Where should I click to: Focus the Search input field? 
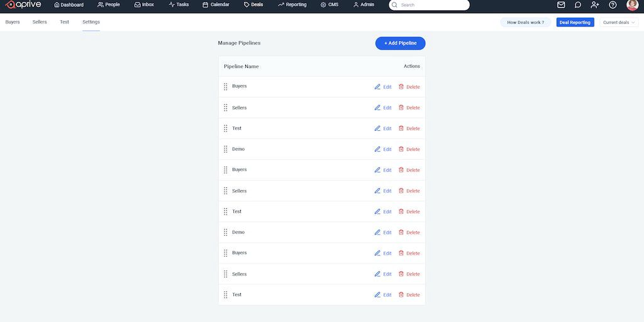(433, 5)
